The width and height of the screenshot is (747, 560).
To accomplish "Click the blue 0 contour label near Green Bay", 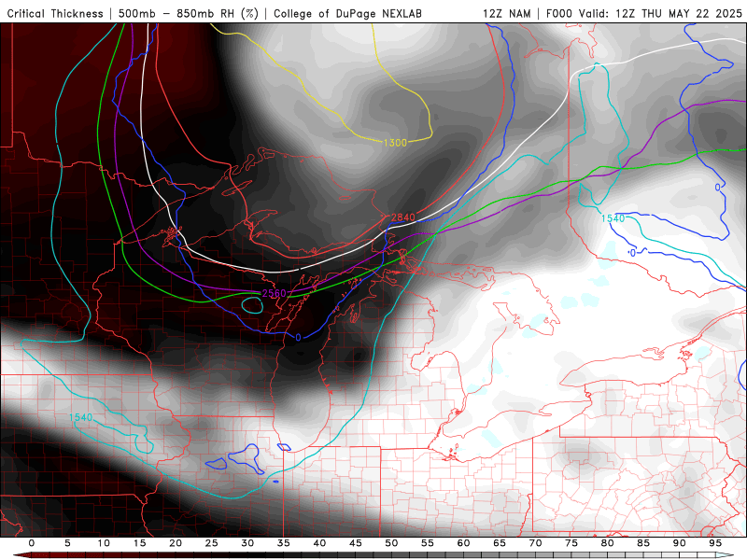I will pyautogui.click(x=298, y=337).
